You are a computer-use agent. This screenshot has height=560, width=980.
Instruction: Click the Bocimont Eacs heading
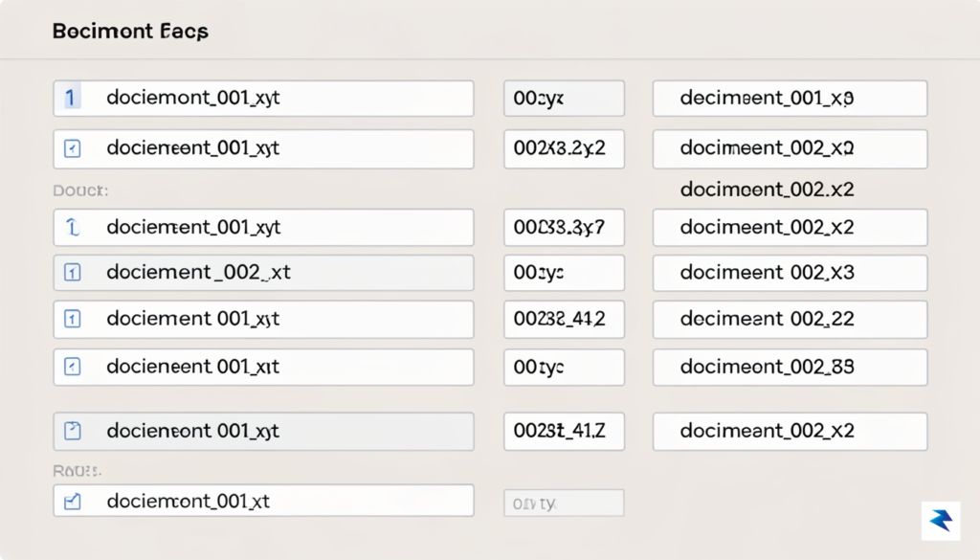(x=130, y=32)
